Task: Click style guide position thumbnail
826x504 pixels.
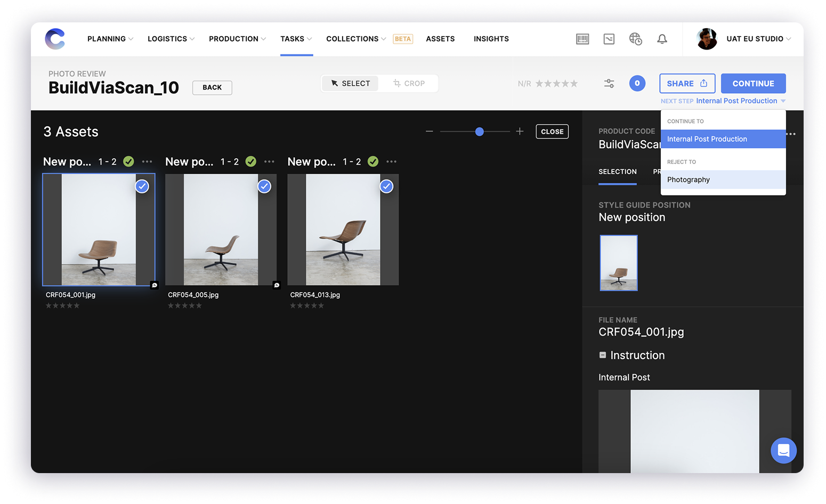Action: (x=619, y=263)
